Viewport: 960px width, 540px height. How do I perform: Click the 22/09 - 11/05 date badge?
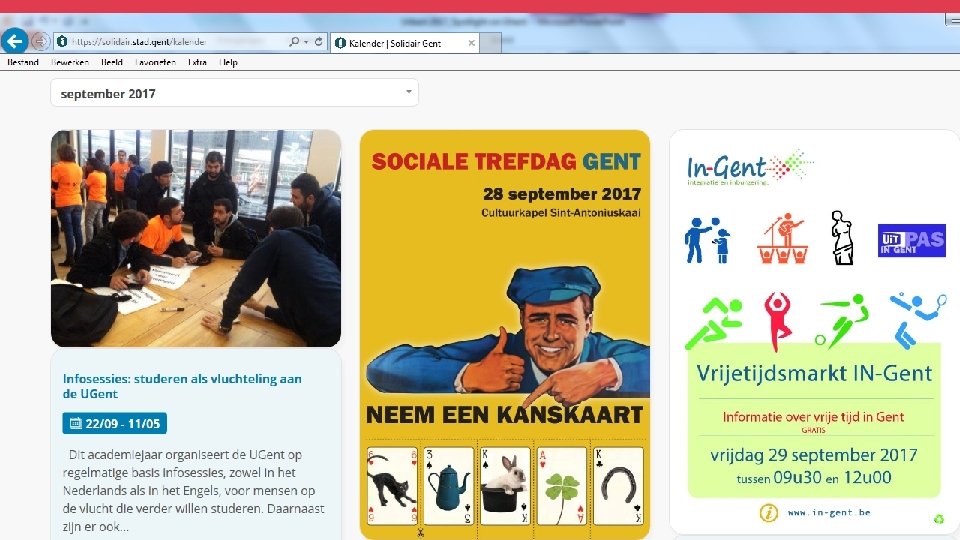coord(114,423)
